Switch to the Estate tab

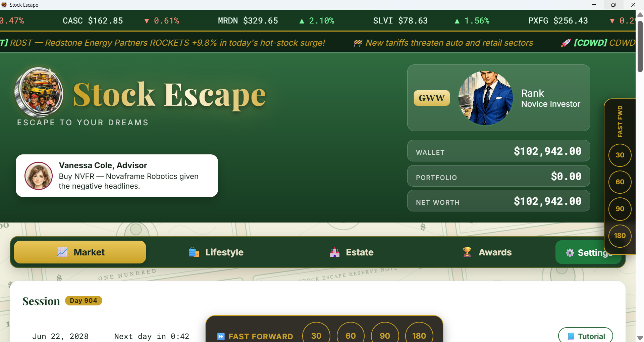(x=352, y=252)
